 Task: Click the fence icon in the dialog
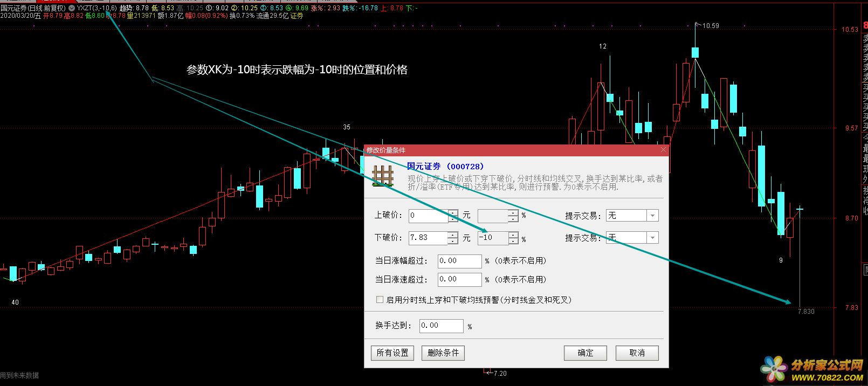383,176
